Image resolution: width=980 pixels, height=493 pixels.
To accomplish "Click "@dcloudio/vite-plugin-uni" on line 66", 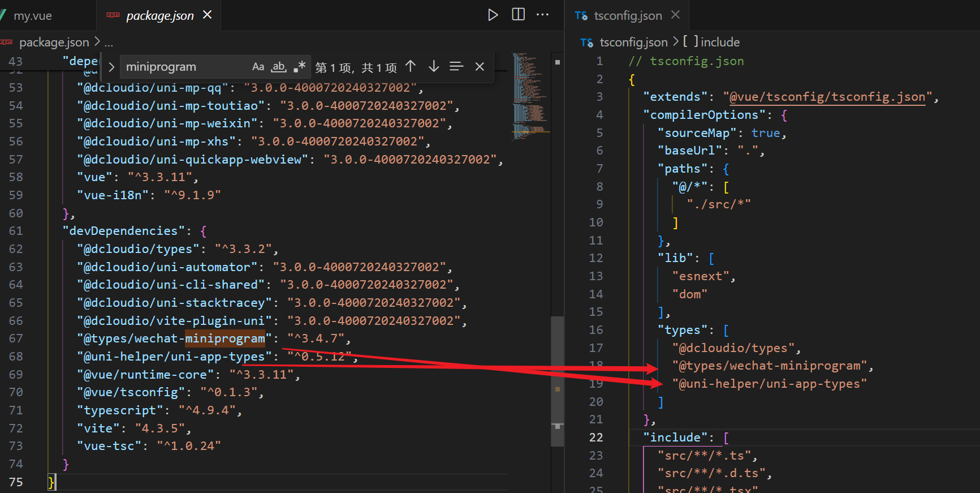I will (175, 321).
